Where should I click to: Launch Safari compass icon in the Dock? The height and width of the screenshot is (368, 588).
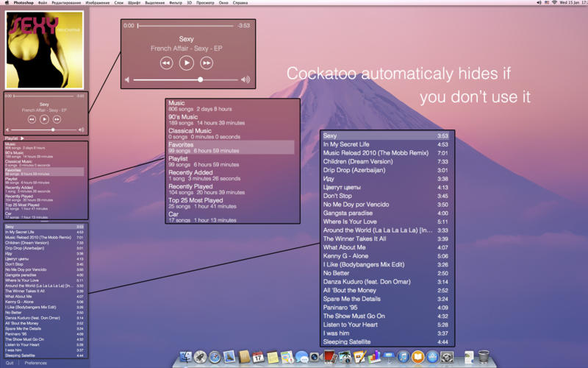(x=215, y=357)
